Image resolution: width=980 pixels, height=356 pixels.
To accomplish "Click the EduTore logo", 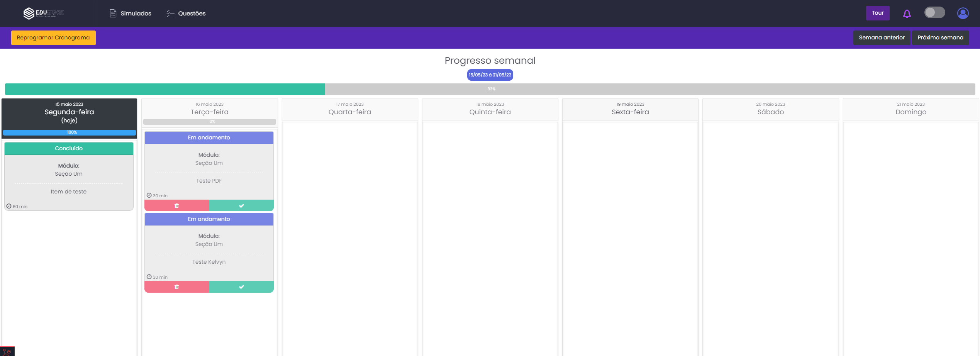I will coord(43,13).
